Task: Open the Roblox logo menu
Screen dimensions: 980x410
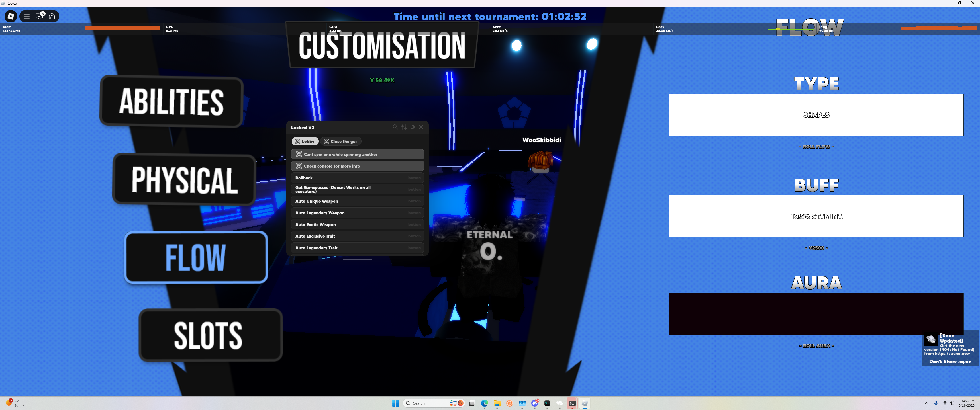Action: 11,16
